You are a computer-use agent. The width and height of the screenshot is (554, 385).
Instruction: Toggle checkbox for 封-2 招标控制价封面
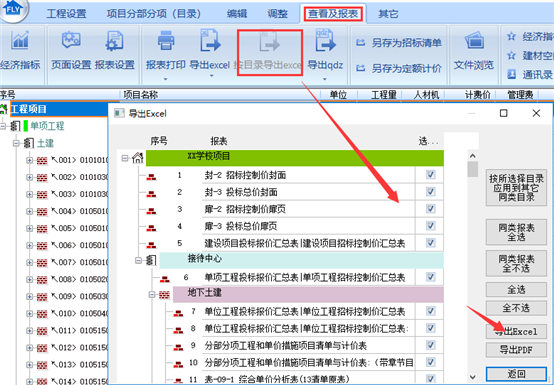(431, 175)
